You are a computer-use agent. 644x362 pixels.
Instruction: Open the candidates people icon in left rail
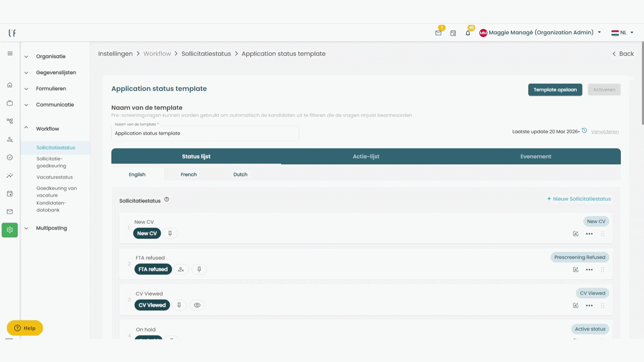click(x=10, y=139)
